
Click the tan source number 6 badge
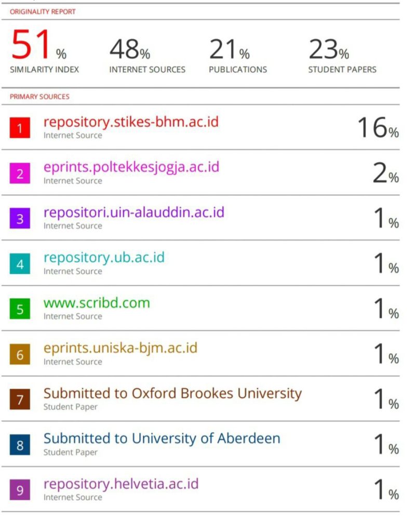[20, 354]
